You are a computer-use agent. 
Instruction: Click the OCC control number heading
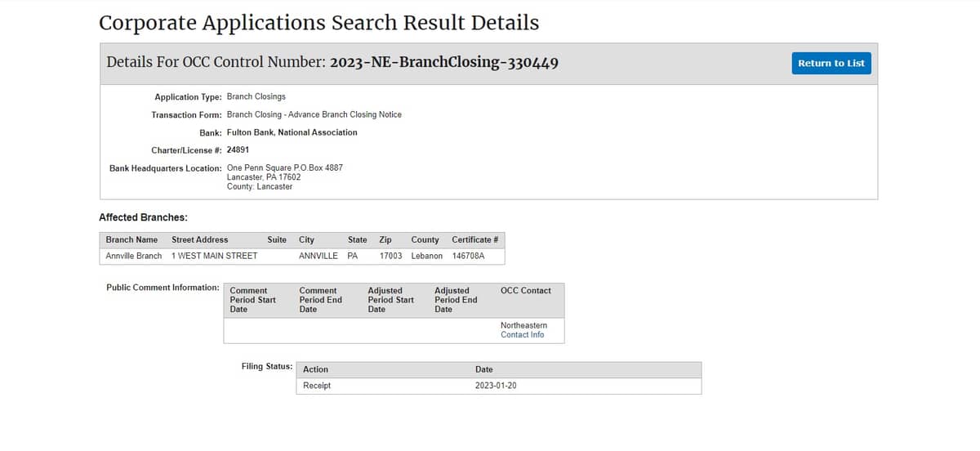332,63
